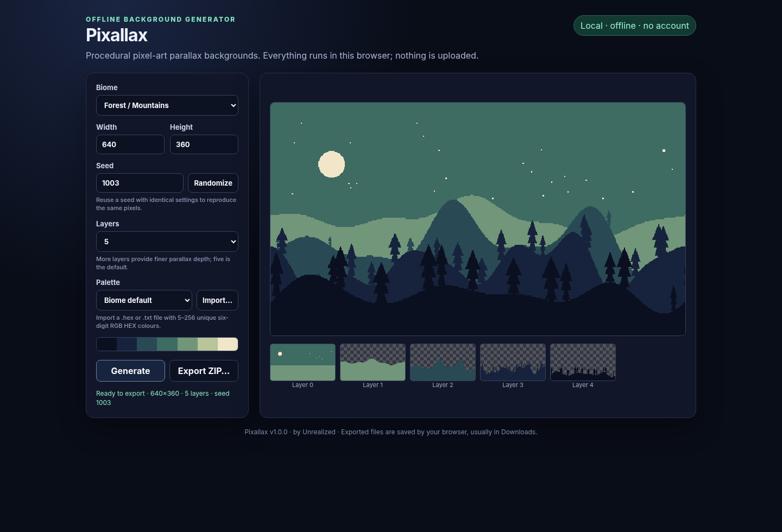Screen dimensions: 782x532
Task: Pick the medium teal-green palette swatch
Action: 167,344
